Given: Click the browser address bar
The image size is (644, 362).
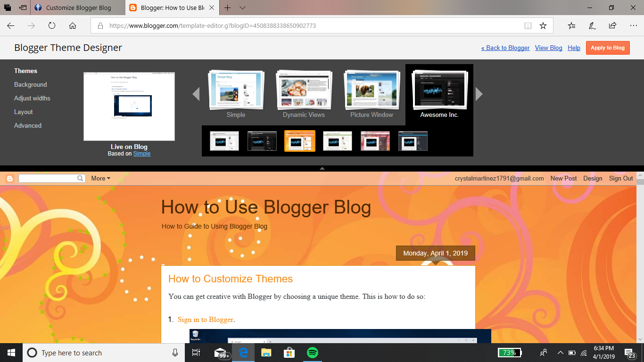Looking at the screenshot, I should point(283,25).
